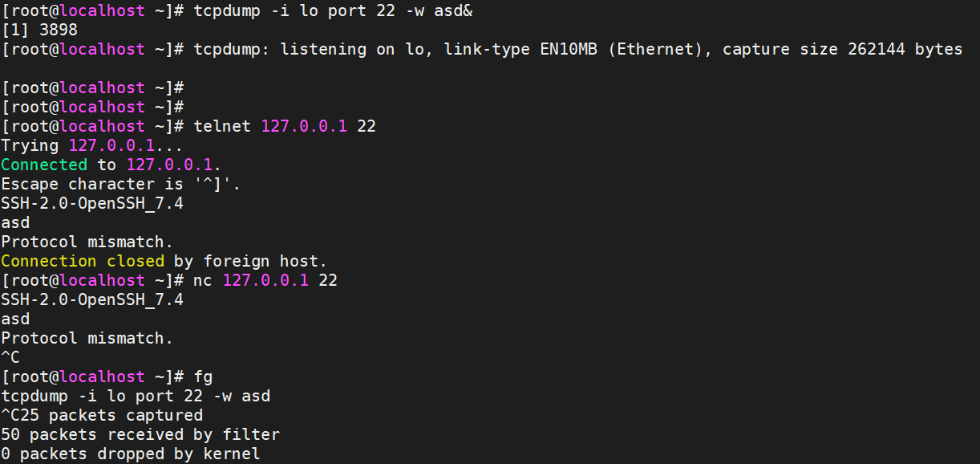Click the background job PID 3898
The height and width of the screenshot is (464, 980).
click(59, 30)
